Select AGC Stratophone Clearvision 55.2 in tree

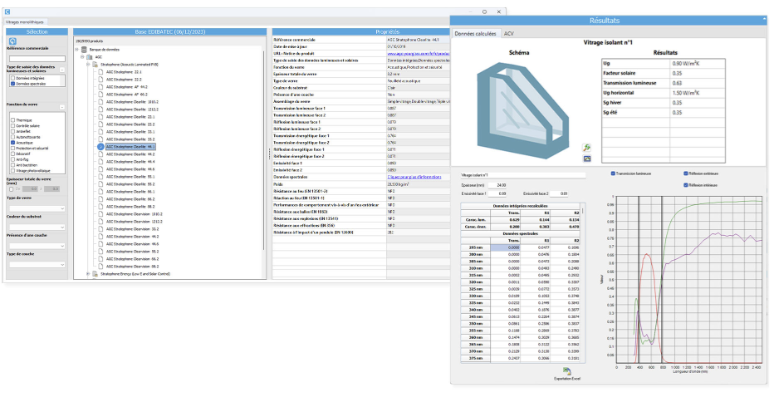pos(133,251)
